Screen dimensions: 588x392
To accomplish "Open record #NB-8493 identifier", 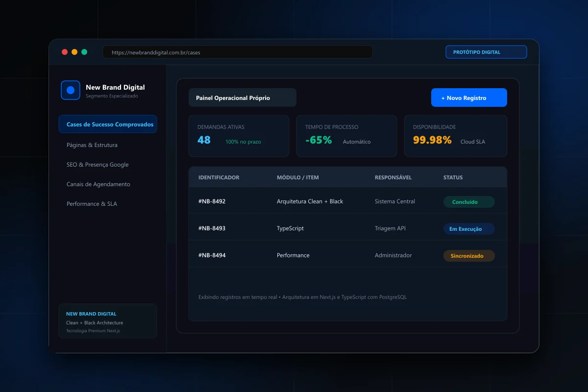I will pos(212,228).
